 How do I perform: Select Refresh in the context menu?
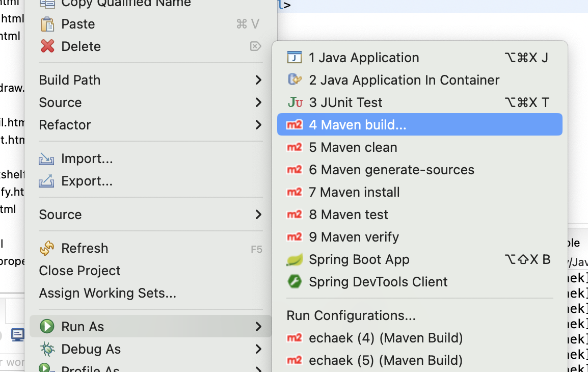click(150, 248)
